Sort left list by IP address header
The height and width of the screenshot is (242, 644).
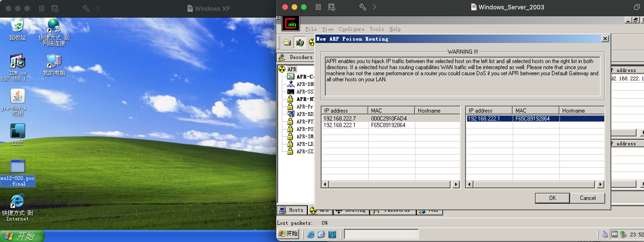[344, 110]
